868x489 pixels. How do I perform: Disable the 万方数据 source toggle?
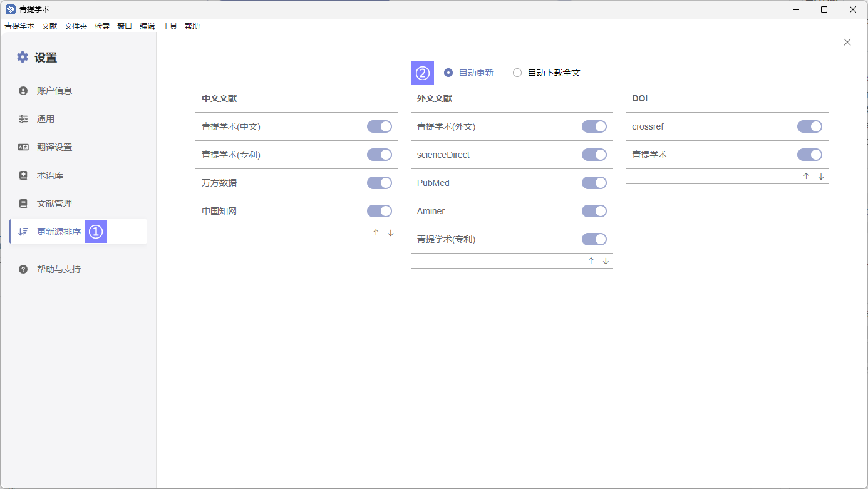379,183
